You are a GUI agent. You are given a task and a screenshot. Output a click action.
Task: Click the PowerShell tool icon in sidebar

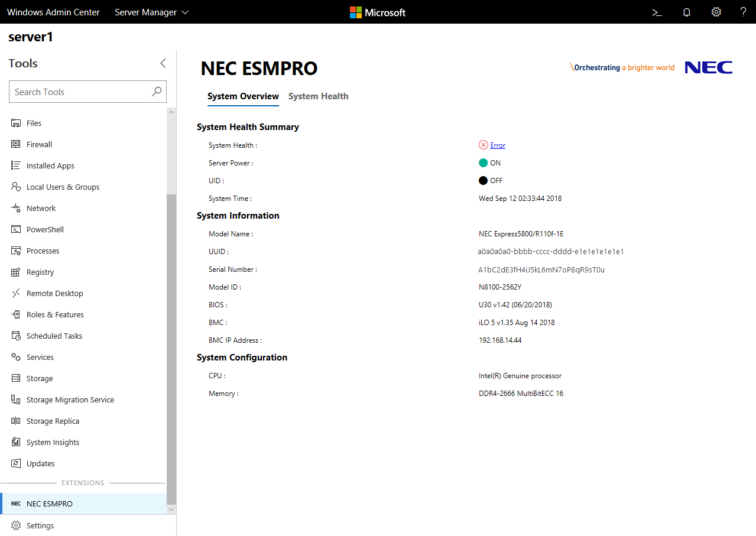click(16, 229)
